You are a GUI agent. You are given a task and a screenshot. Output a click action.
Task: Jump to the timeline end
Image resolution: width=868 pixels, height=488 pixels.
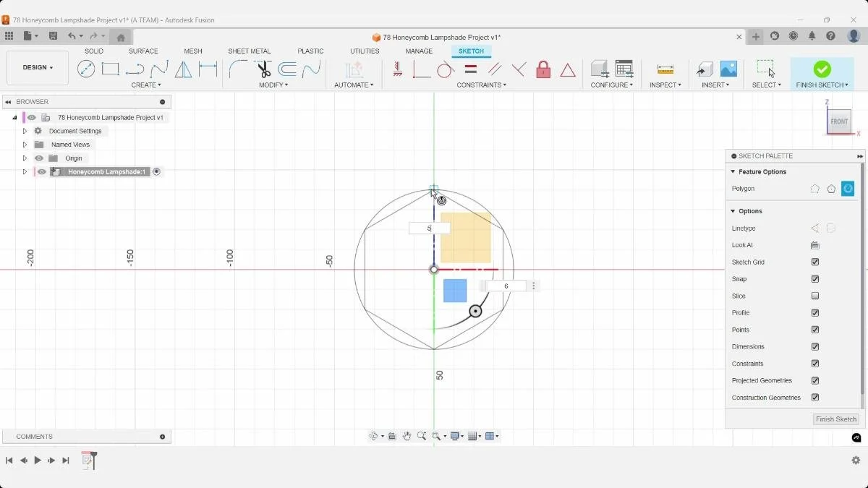point(66,461)
